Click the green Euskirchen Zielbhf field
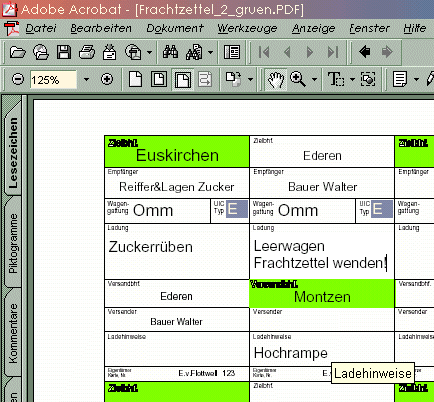 coord(177,152)
